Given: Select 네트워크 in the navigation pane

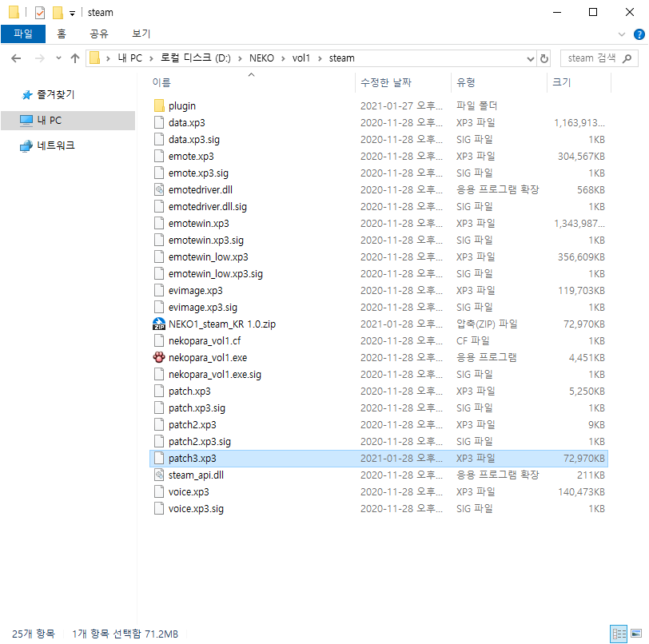Looking at the screenshot, I should click(x=56, y=145).
